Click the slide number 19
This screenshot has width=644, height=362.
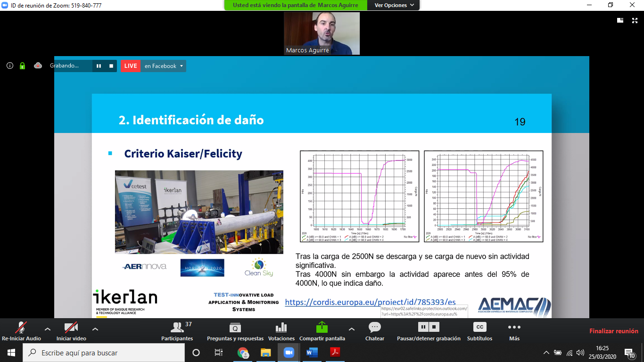(520, 122)
